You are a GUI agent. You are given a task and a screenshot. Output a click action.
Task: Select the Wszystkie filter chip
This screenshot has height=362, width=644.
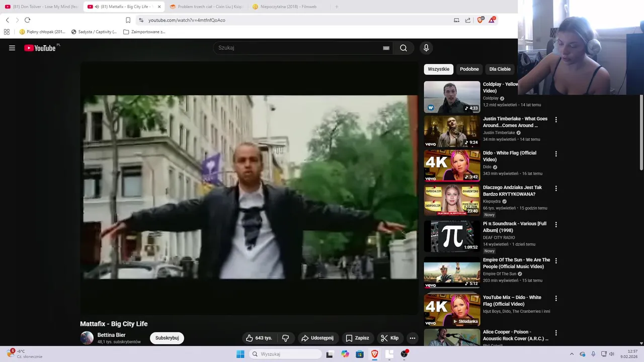point(439,69)
